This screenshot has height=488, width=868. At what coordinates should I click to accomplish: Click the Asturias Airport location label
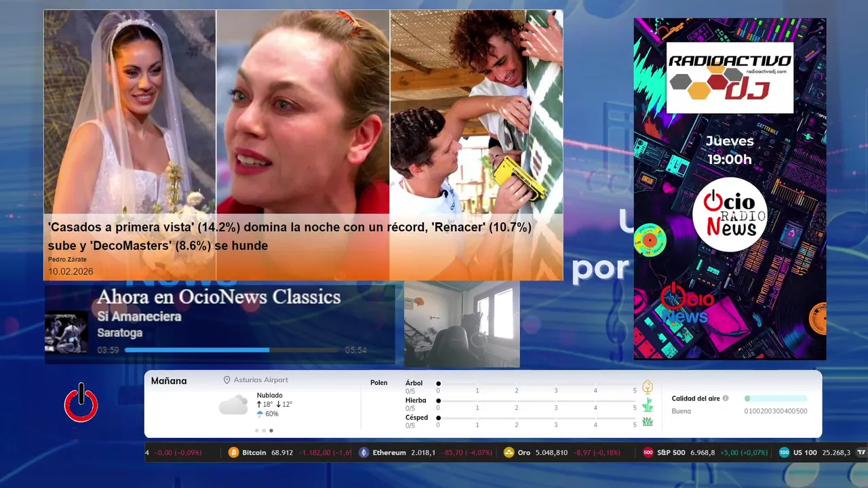(x=260, y=380)
